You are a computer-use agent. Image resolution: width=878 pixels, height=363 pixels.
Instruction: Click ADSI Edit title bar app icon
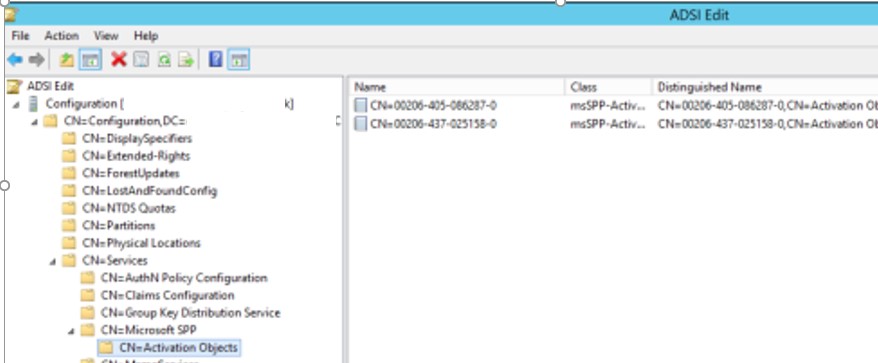click(10, 15)
